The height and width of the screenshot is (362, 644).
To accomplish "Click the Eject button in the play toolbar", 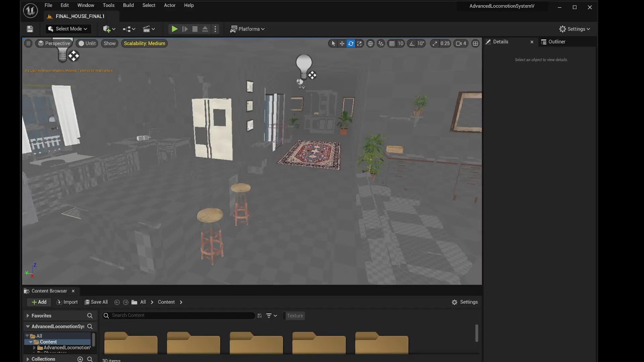I will pyautogui.click(x=205, y=29).
